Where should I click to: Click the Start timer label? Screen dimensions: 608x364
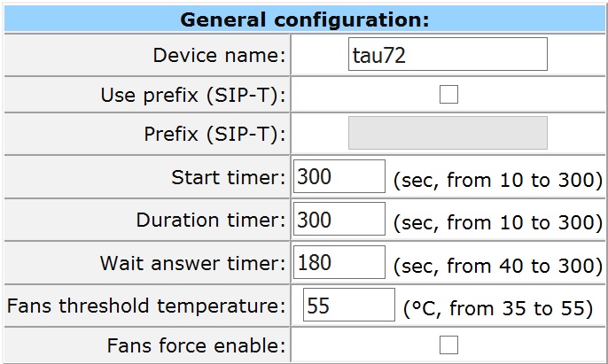click(x=229, y=177)
